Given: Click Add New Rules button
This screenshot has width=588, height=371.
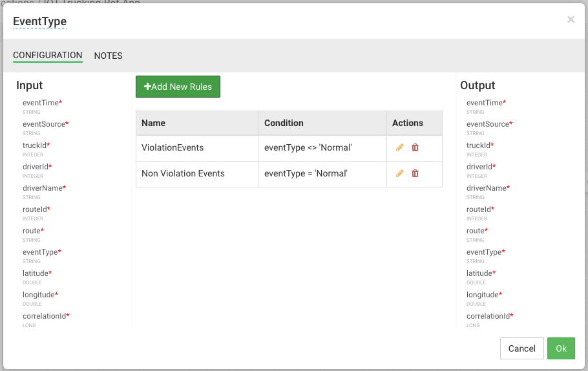Looking at the screenshot, I should coord(178,87).
